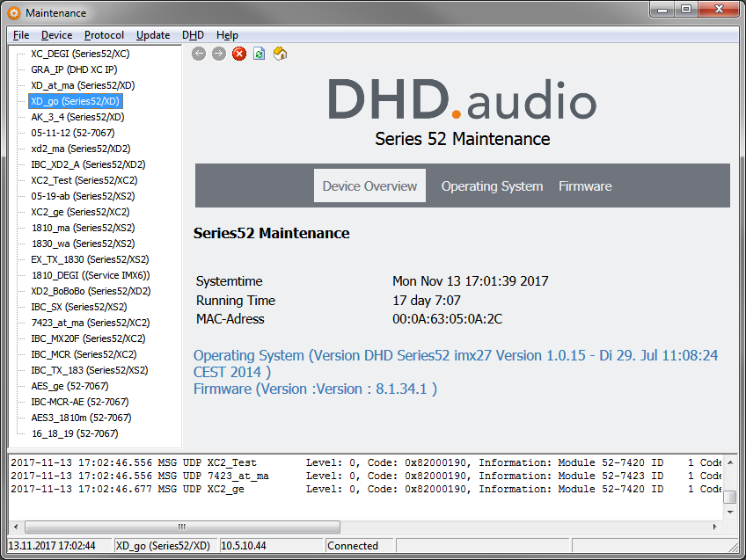The image size is (746, 560).
Task: Open the Update menu
Action: [153, 35]
